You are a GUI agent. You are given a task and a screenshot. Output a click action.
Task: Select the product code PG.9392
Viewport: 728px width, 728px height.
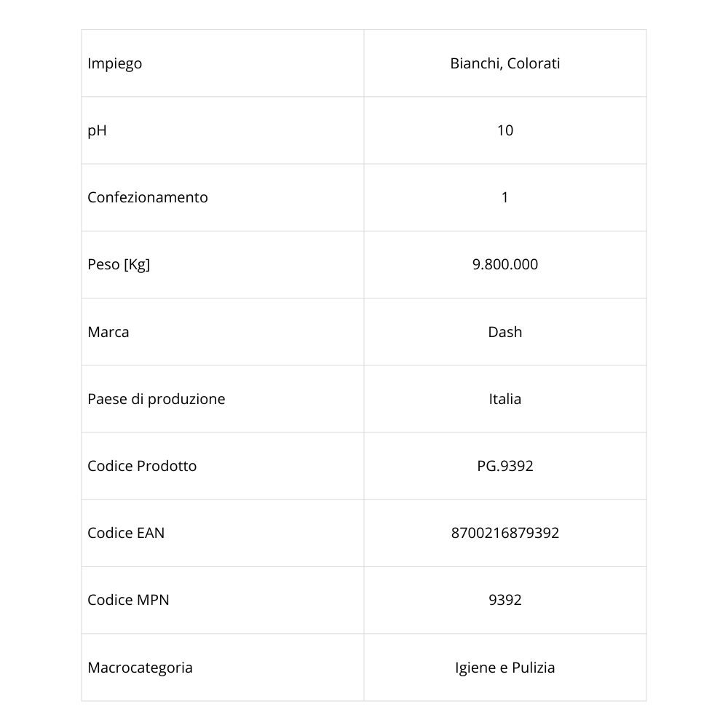[x=505, y=466]
